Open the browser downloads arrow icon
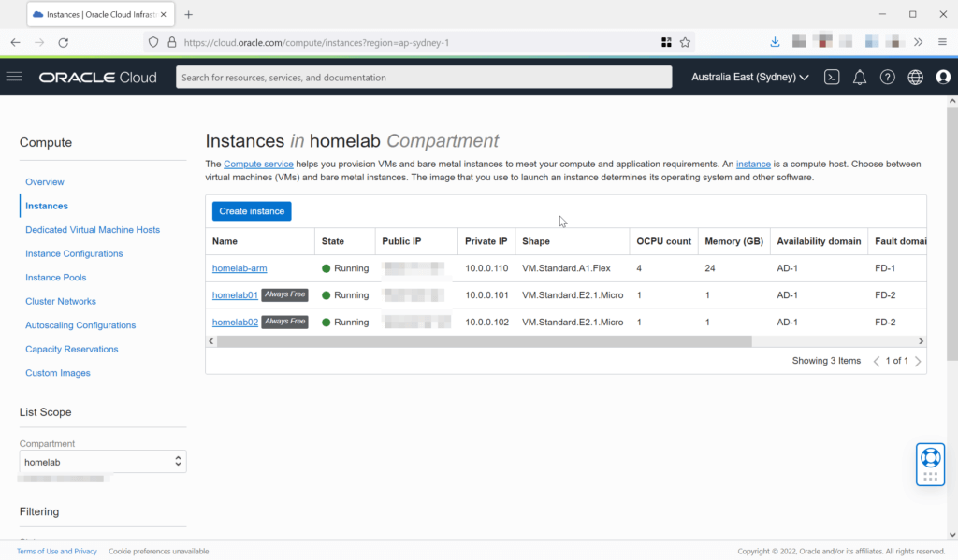Image resolution: width=958 pixels, height=560 pixels. tap(775, 41)
